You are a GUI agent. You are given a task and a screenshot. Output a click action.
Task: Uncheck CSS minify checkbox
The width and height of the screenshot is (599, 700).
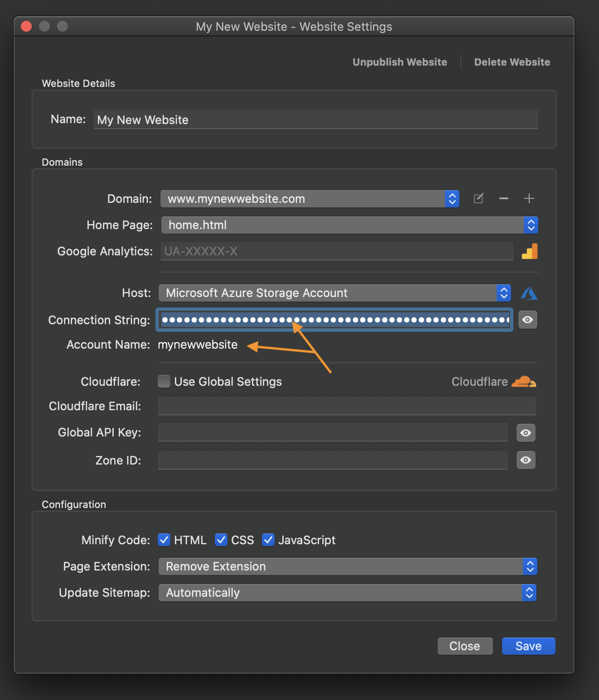[221, 540]
